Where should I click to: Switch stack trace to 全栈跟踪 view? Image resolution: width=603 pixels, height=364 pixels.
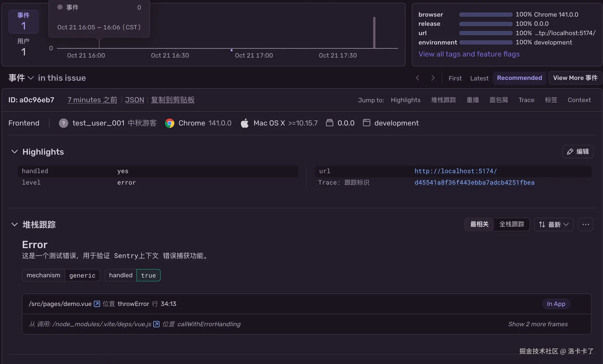tap(512, 224)
